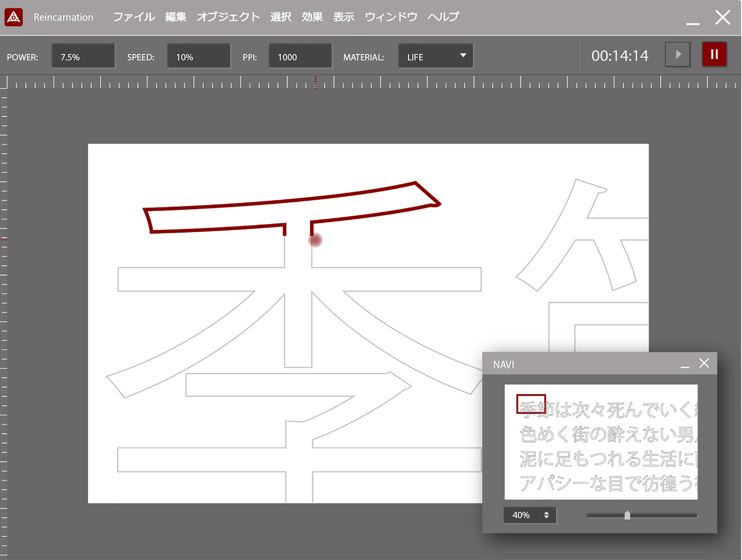Open the 効果 menu

tap(312, 17)
